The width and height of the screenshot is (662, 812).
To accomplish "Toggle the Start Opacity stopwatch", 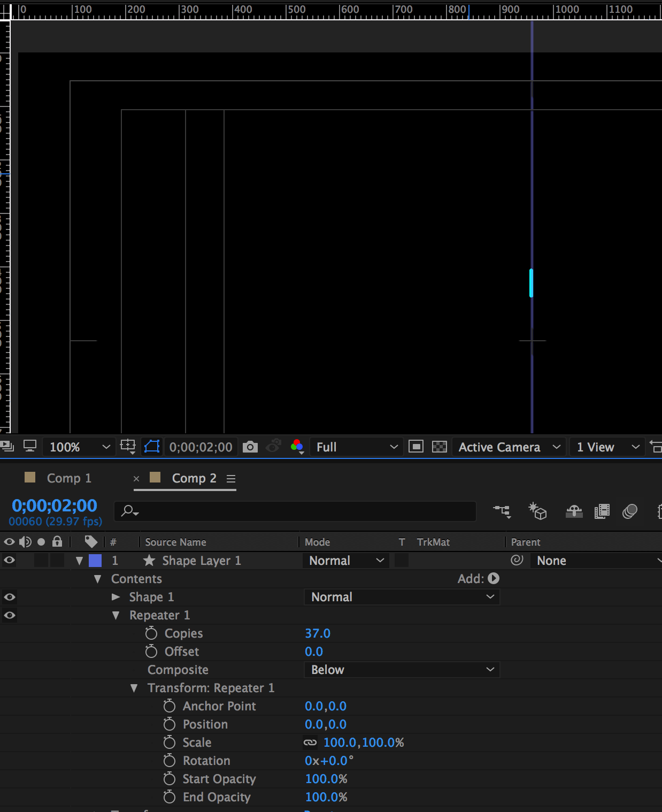I will point(170,778).
